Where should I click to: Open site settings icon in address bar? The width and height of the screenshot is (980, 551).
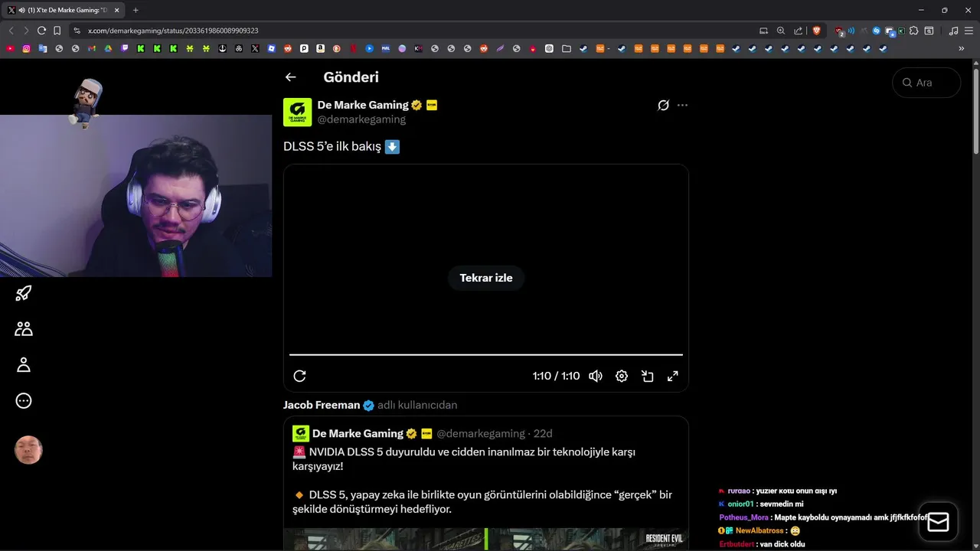(x=77, y=31)
